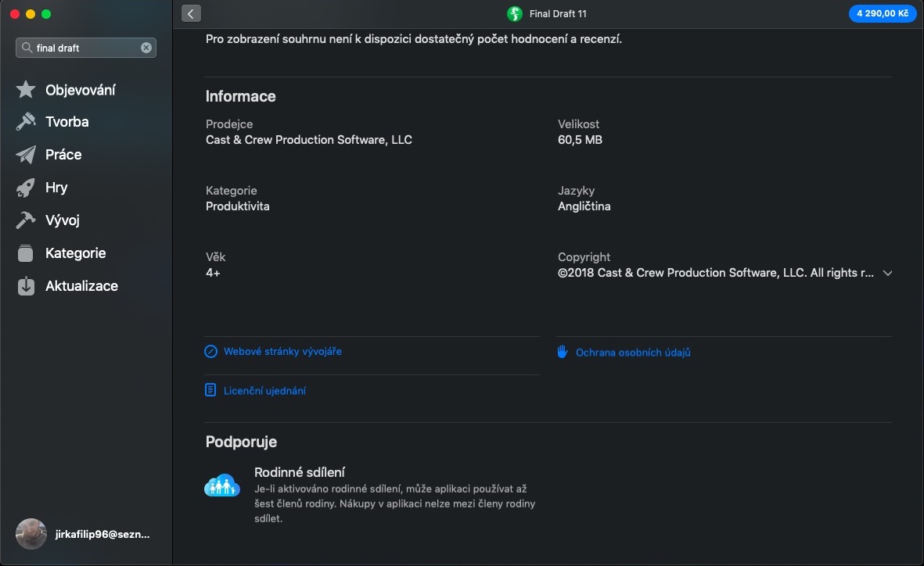Click the Rodinné sdílení family icon
Image resolution: width=924 pixels, height=566 pixels.
[x=221, y=485]
